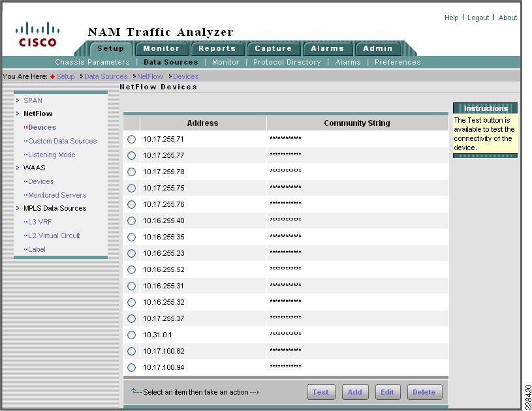Image resolution: width=532 pixels, height=411 pixels.
Task: Select radio button for 10.17.255.77
Action: 131,156
